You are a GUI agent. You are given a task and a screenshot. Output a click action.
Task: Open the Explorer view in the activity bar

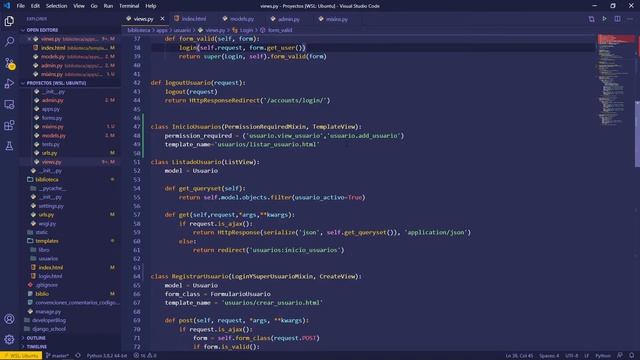coord(9,21)
